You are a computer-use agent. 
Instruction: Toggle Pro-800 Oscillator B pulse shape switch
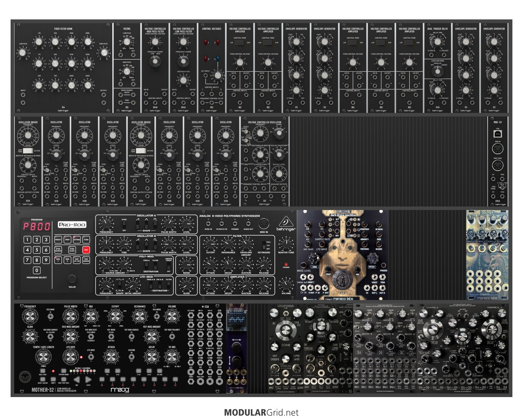click(x=155, y=245)
